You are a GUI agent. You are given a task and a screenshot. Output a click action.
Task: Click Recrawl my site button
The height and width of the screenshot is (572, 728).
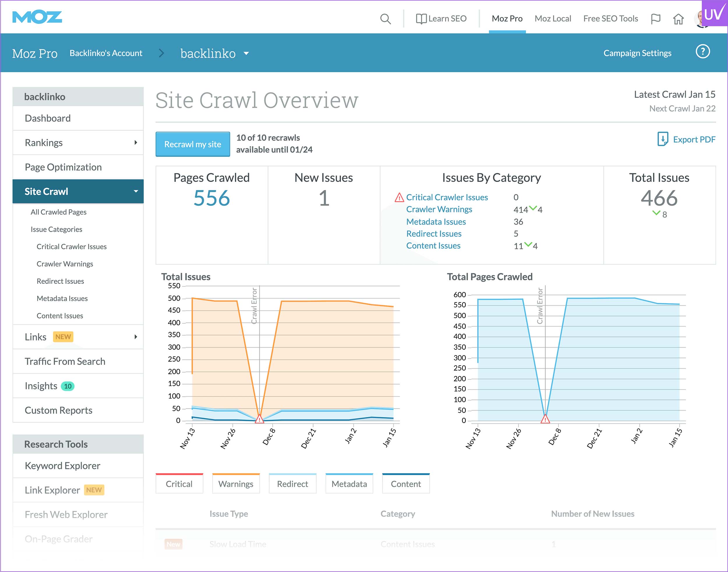tap(193, 144)
